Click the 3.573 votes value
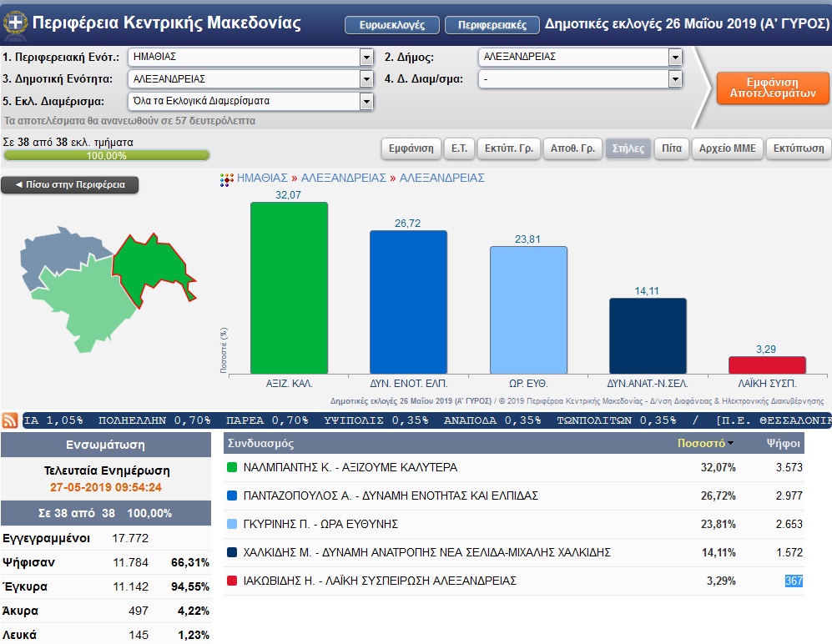This screenshot has height=644, width=832. click(x=789, y=467)
